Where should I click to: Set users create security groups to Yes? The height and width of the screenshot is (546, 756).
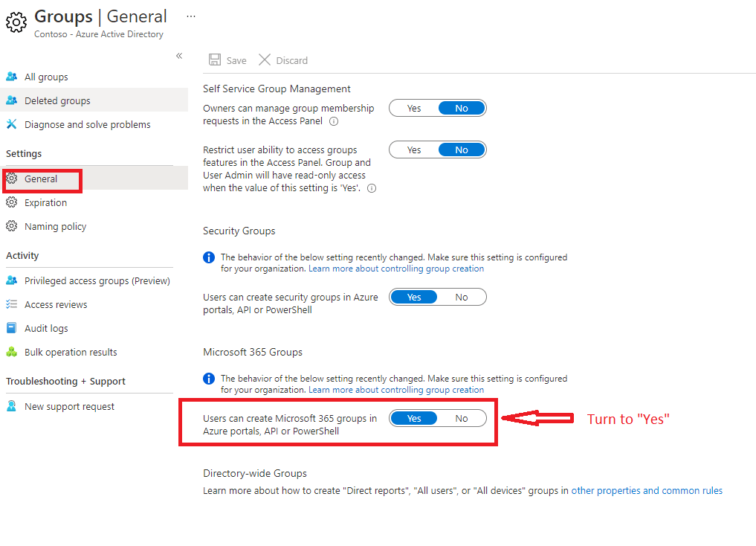tap(413, 297)
